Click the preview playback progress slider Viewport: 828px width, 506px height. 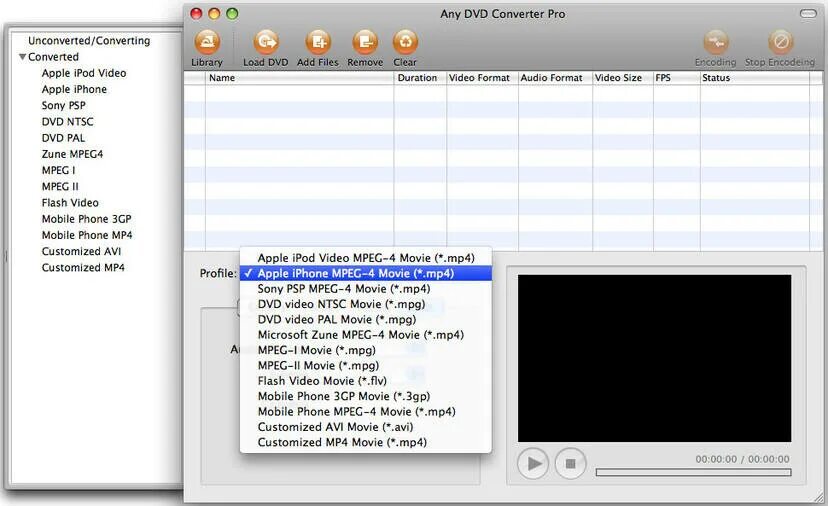click(693, 472)
